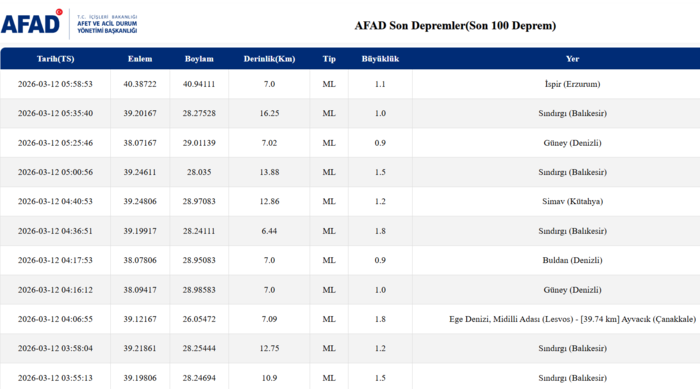Click magnitude 1.1 in İspir row
700x389 pixels.
380,84
